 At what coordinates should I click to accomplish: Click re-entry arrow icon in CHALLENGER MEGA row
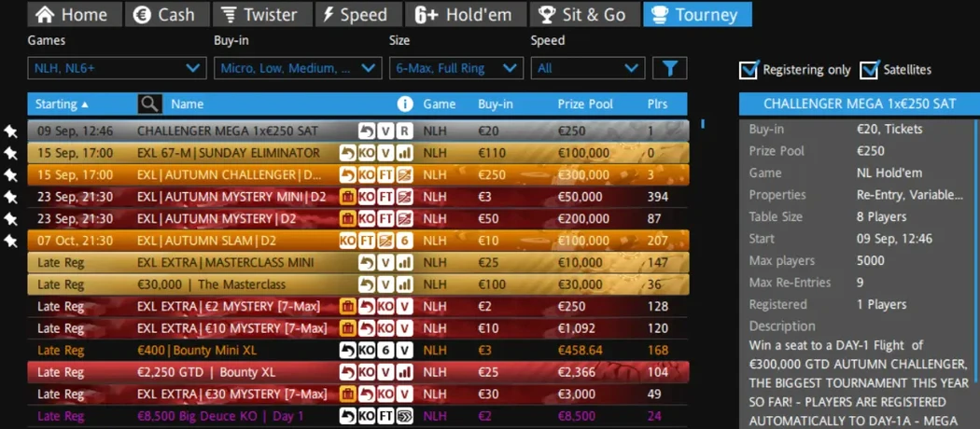(x=367, y=131)
